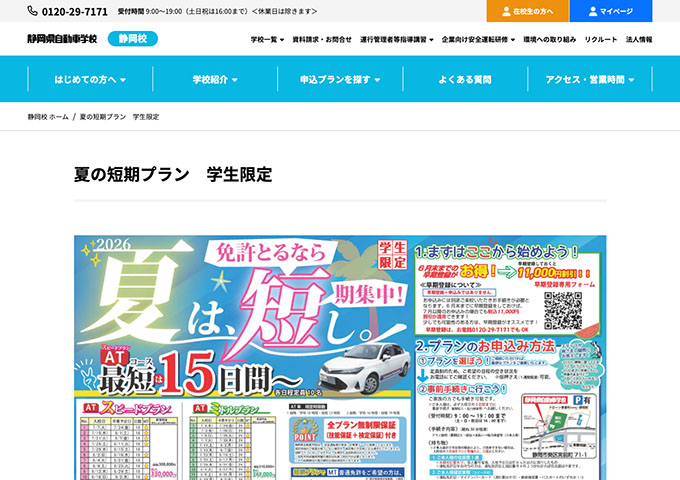Viewport: 680px width, 480px height.
Task: Click 夏の短期プラン 学生限定 breadcrumb
Action: point(119,117)
